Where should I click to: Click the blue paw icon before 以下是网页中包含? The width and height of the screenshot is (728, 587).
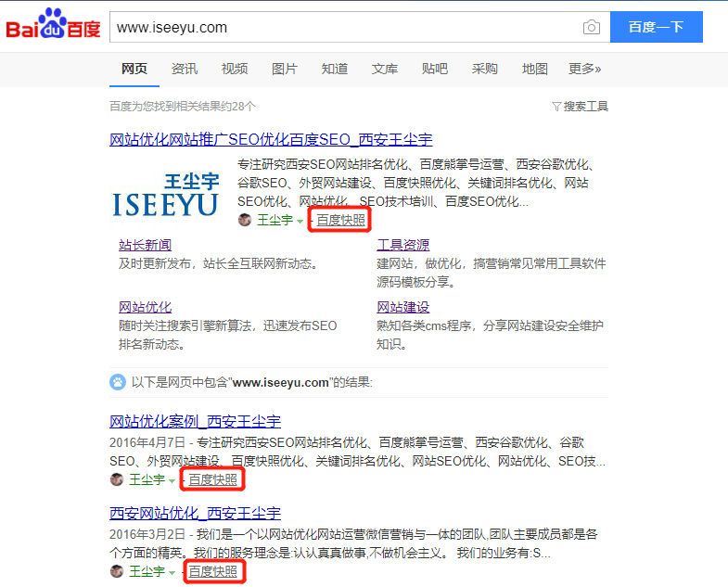click(118, 382)
